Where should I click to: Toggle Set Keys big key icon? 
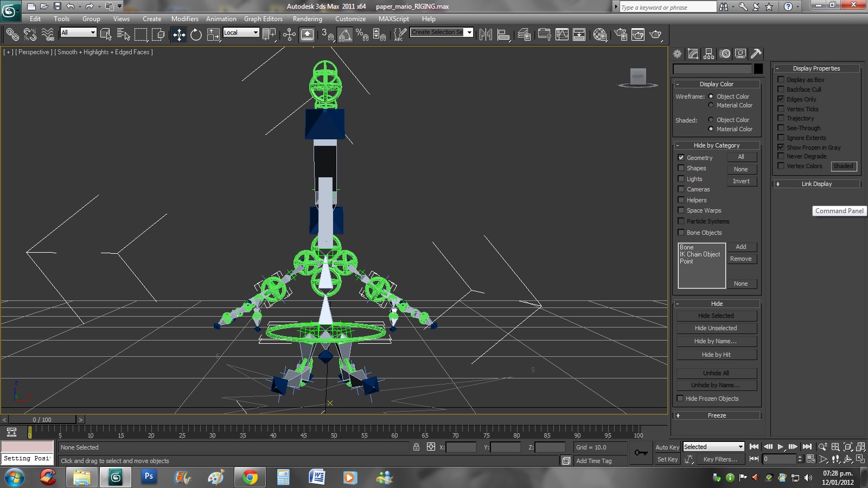coord(641,453)
